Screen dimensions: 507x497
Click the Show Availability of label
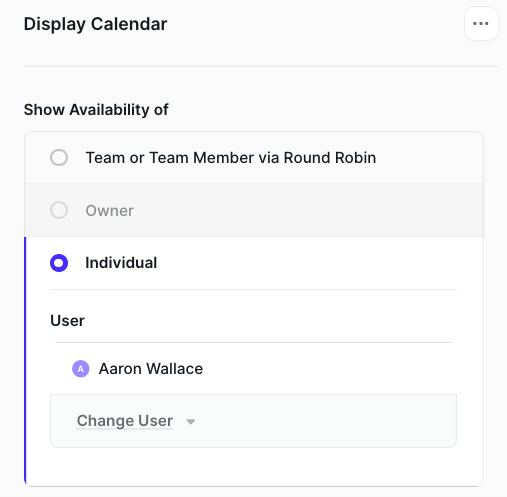coord(96,110)
